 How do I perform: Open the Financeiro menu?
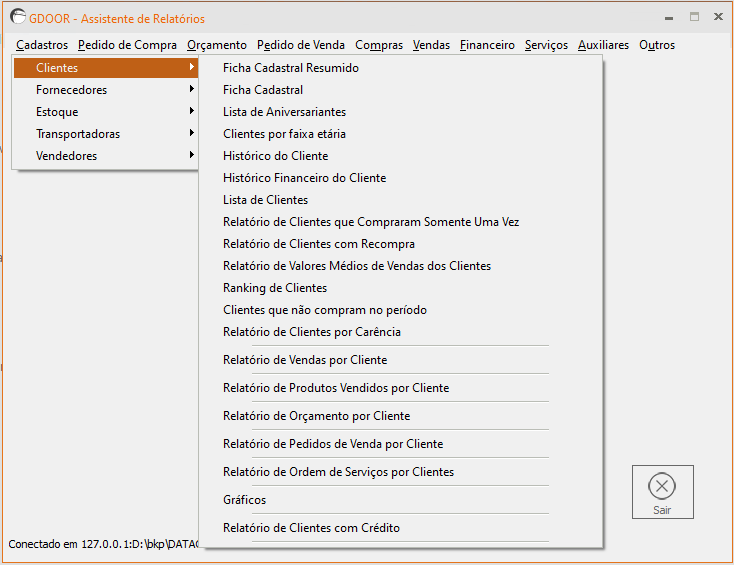point(487,45)
